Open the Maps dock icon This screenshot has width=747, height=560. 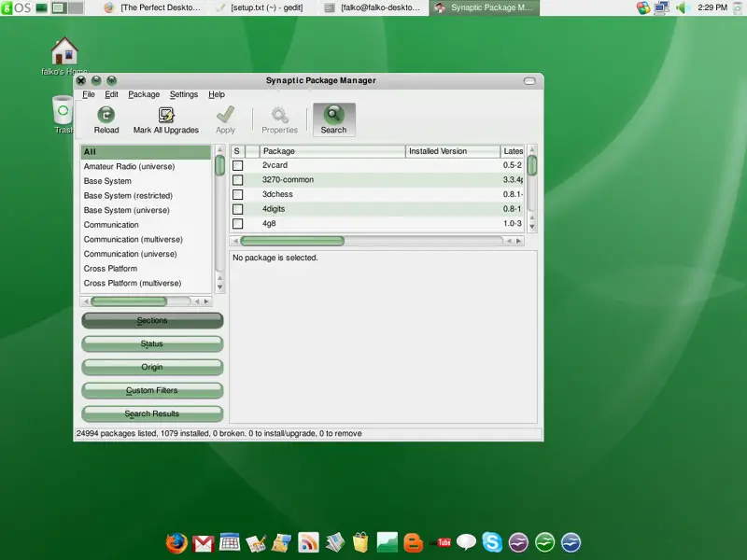coord(282,543)
